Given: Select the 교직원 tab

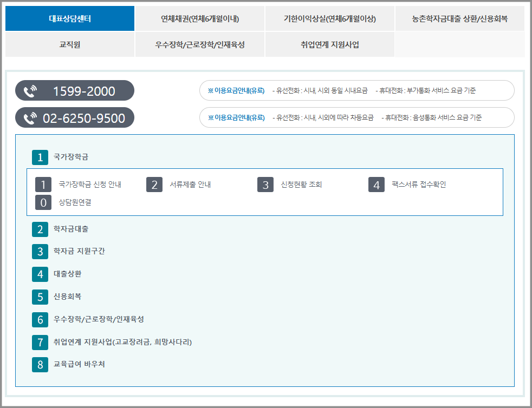Looking at the screenshot, I should click(x=69, y=44).
